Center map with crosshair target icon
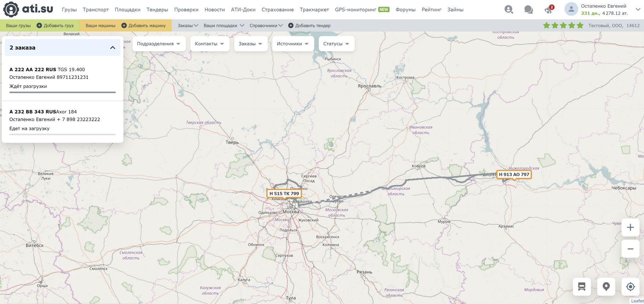Viewport: 644px width, 304px height. tap(630, 287)
